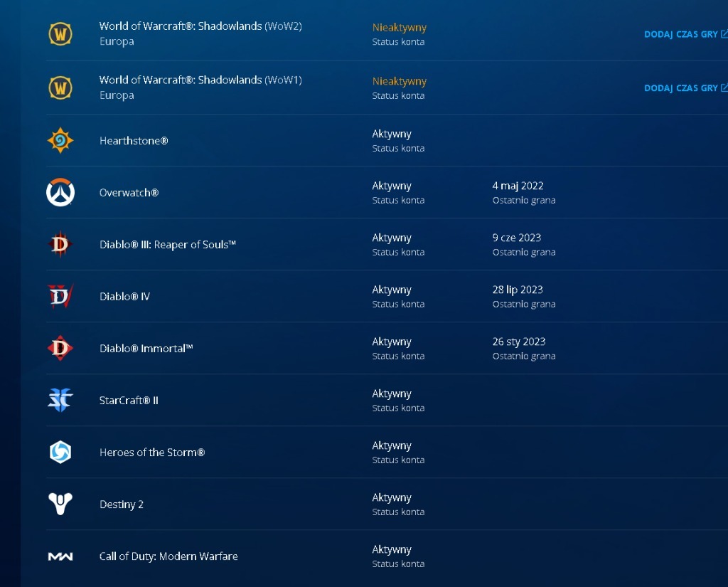The image size is (728, 587).
Task: Click 'Dodaj czas gry' for WoW1 account
Action: click(x=686, y=88)
